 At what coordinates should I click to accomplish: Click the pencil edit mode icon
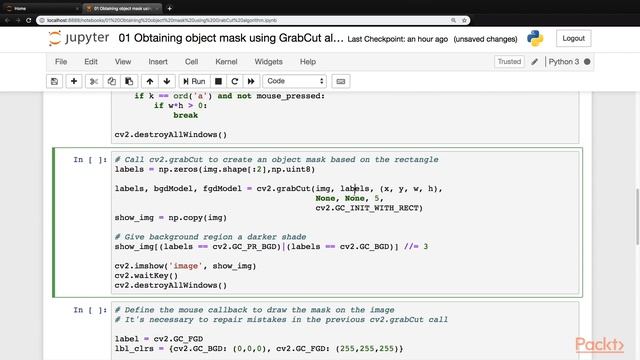[x=534, y=62]
